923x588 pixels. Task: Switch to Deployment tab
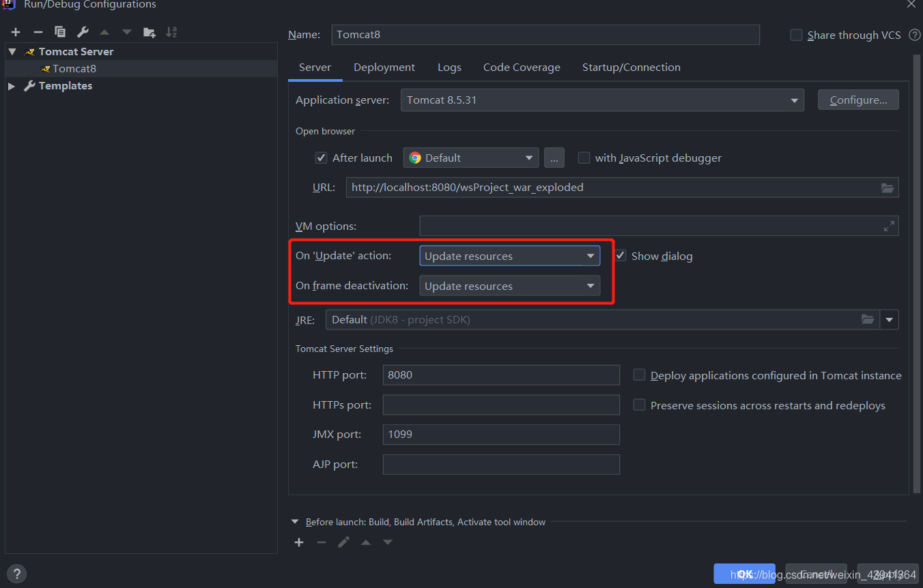click(x=384, y=67)
